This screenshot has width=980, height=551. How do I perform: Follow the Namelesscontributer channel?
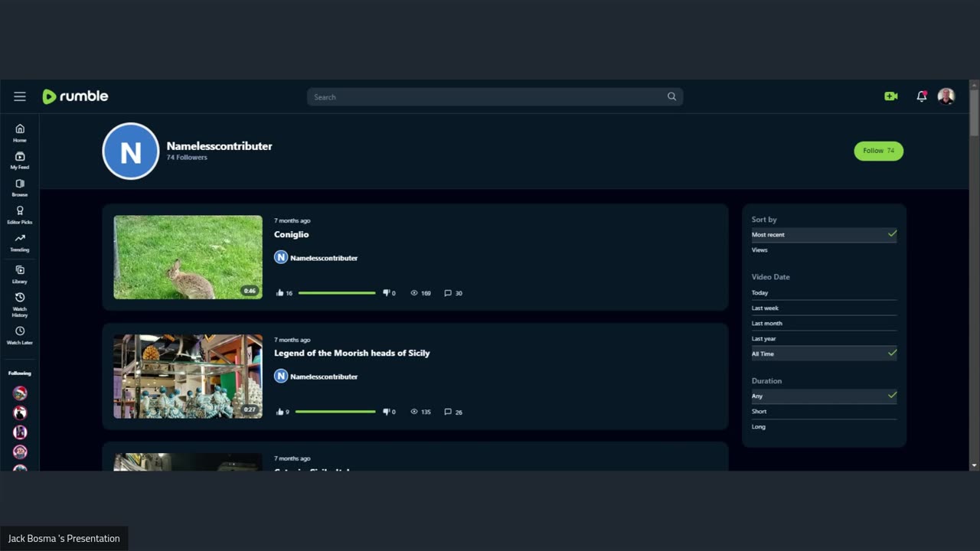[x=879, y=151]
